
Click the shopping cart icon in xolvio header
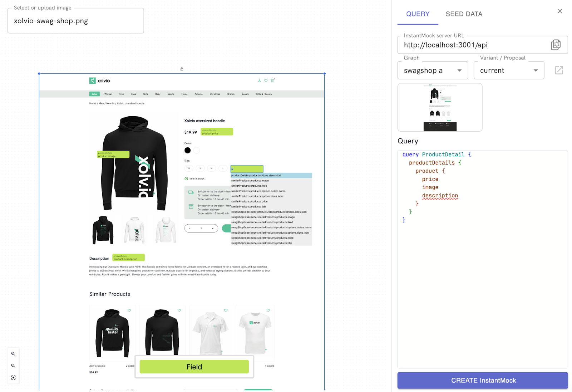(272, 80)
